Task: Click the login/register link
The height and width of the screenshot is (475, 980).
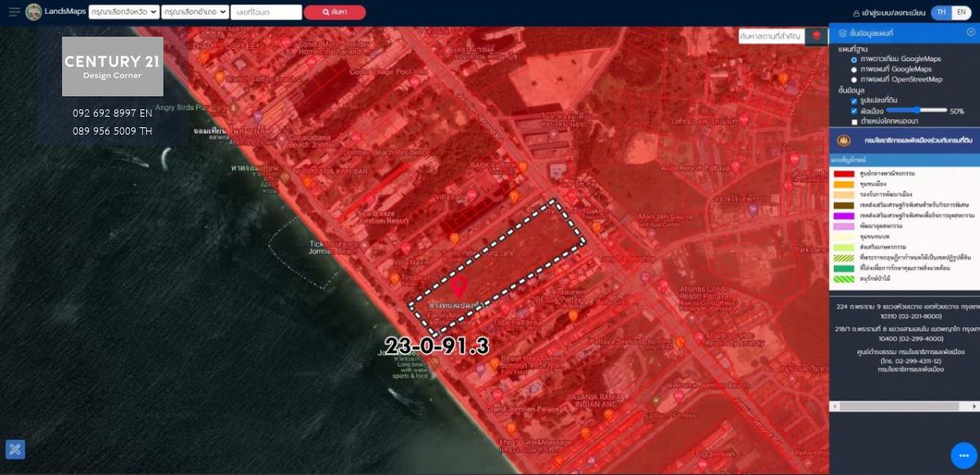Action: pyautogui.click(x=889, y=13)
